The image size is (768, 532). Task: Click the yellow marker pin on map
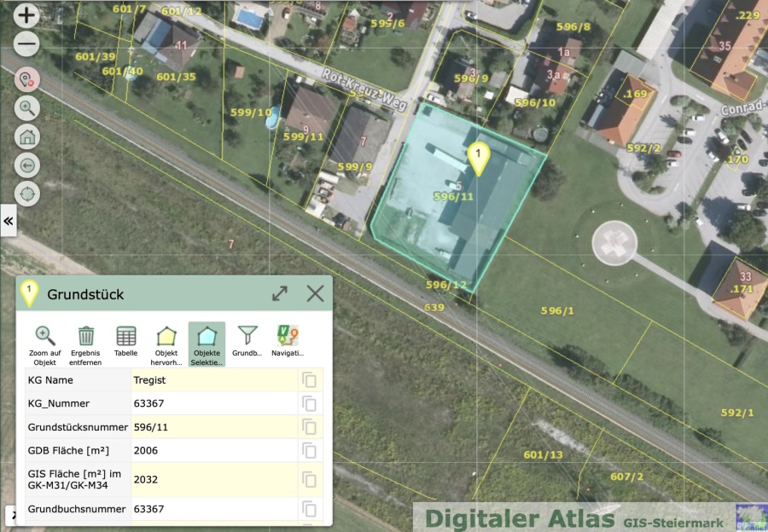[479, 159]
